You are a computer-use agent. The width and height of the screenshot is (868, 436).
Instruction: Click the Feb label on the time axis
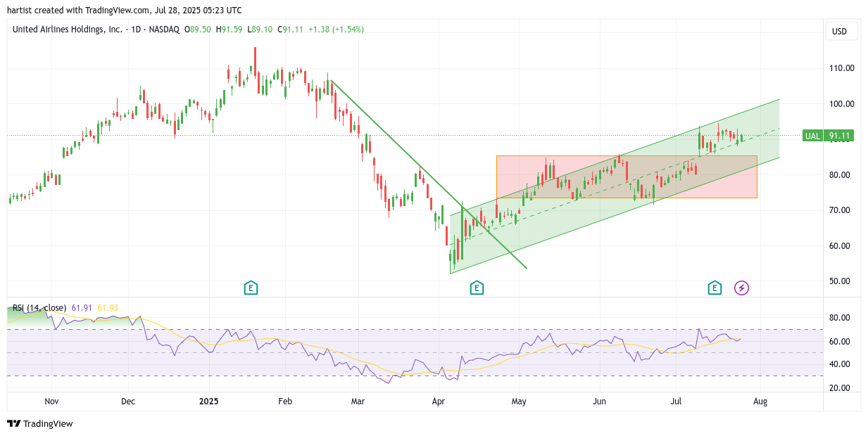coord(285,402)
